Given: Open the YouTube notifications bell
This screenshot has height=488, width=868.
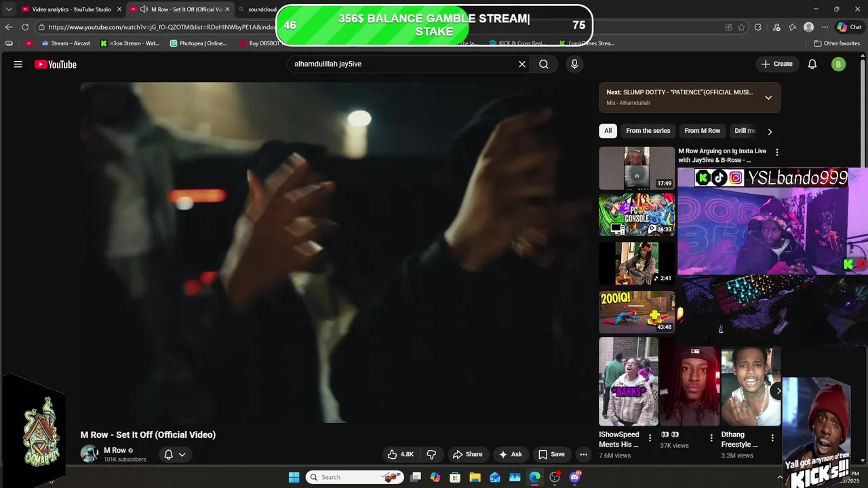Looking at the screenshot, I should (812, 64).
